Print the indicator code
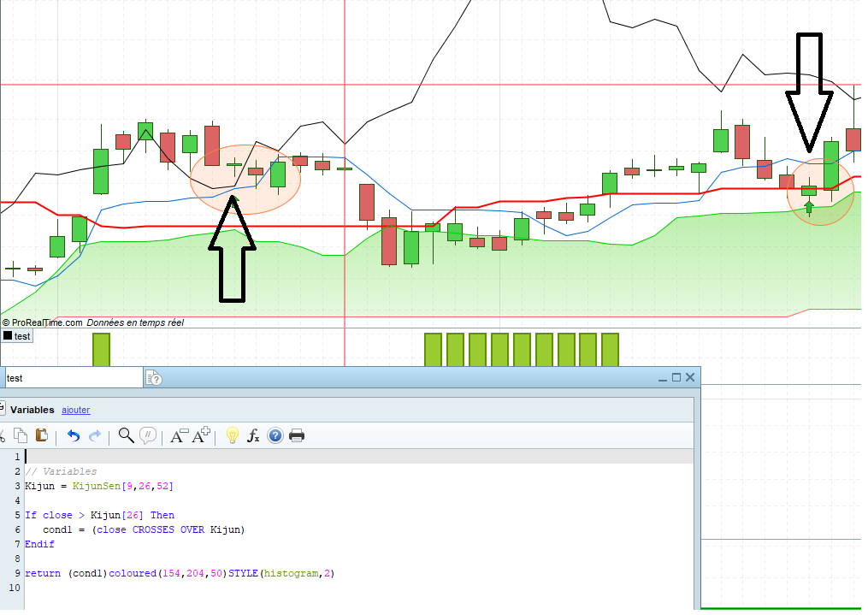Image resolution: width=868 pixels, height=615 pixels. coord(297,435)
